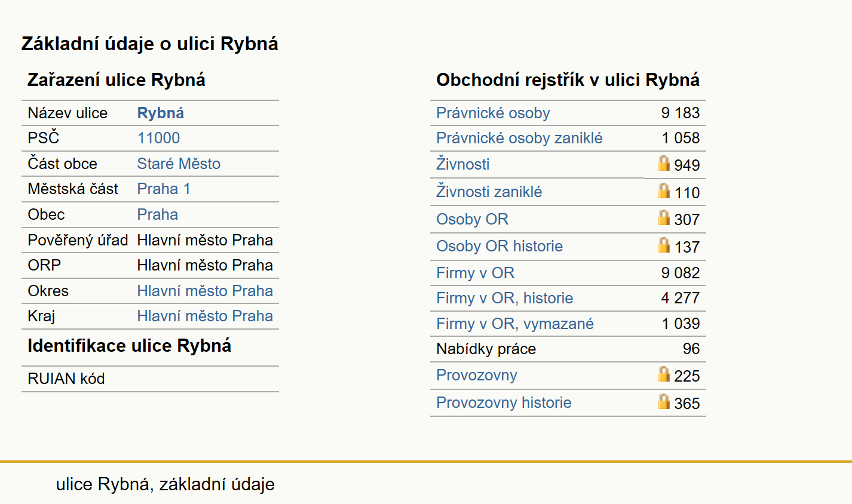The height and width of the screenshot is (504, 852).
Task: Click the padlock next to Osoby OR historie
Action: (664, 245)
